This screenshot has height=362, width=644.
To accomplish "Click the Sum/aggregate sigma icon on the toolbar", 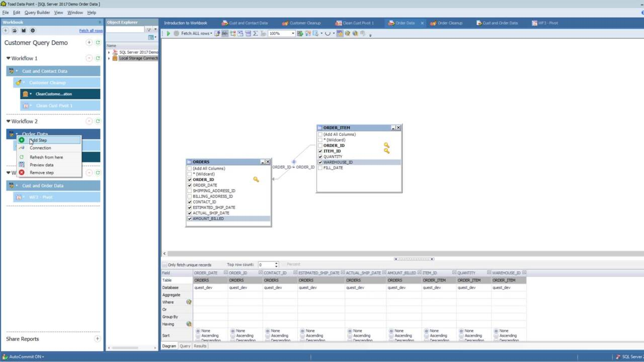I will (x=256, y=33).
